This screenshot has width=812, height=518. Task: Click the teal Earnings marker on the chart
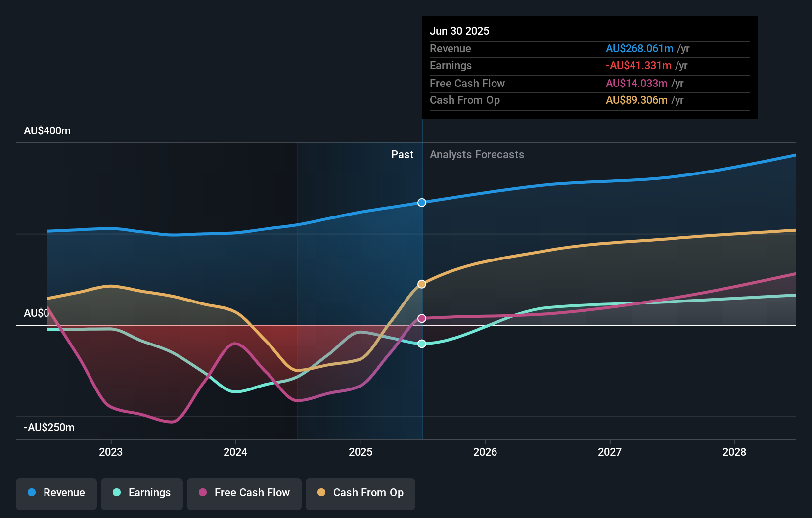click(x=421, y=344)
